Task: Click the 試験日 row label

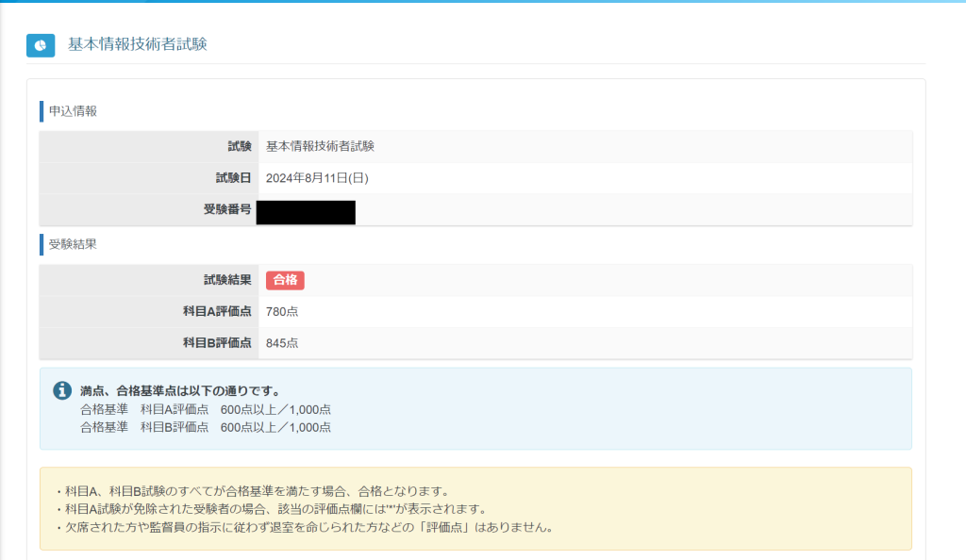Action: pos(233,177)
